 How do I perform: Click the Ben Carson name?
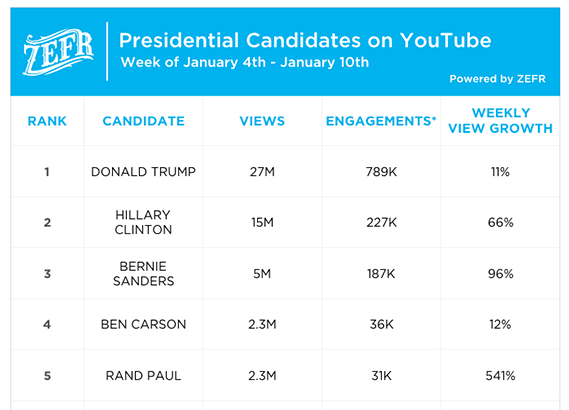(x=143, y=324)
